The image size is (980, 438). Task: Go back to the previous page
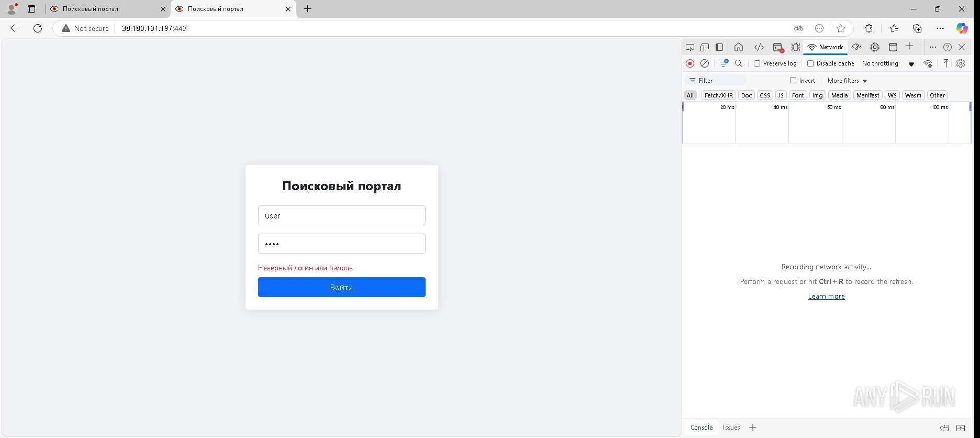pos(15,28)
